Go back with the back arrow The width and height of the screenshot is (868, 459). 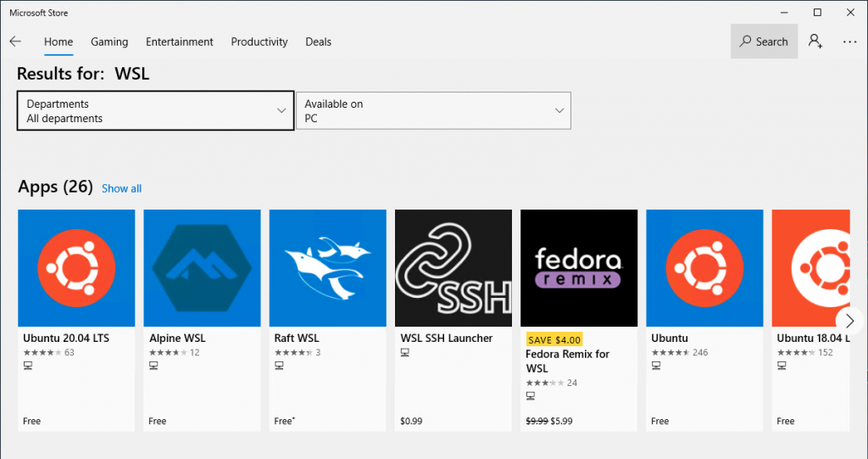pyautogui.click(x=15, y=42)
